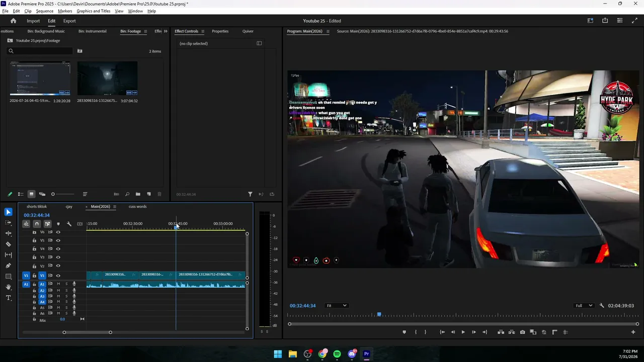Mark In point in Program Monitor

(416, 332)
